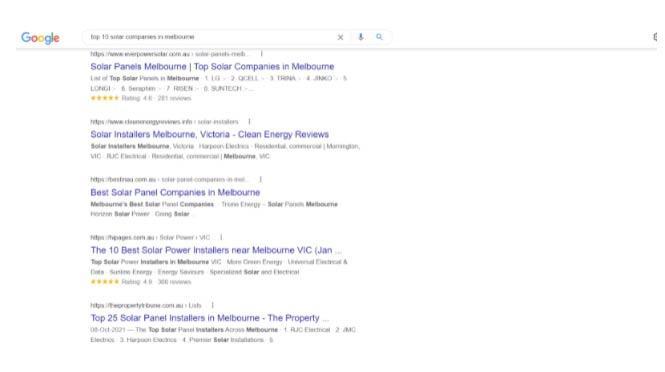This screenshot has height=372, width=665.
Task: Open 'Best Solar Panel Companies in Melbourne' result
Action: pyautogui.click(x=175, y=193)
